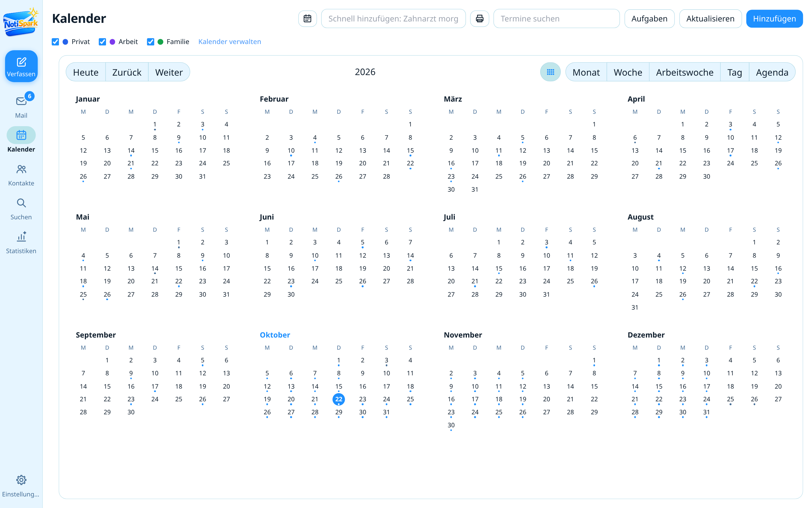Image resolution: width=812 pixels, height=508 pixels.
Task: Select day 31 in Dezember
Action: click(x=706, y=412)
